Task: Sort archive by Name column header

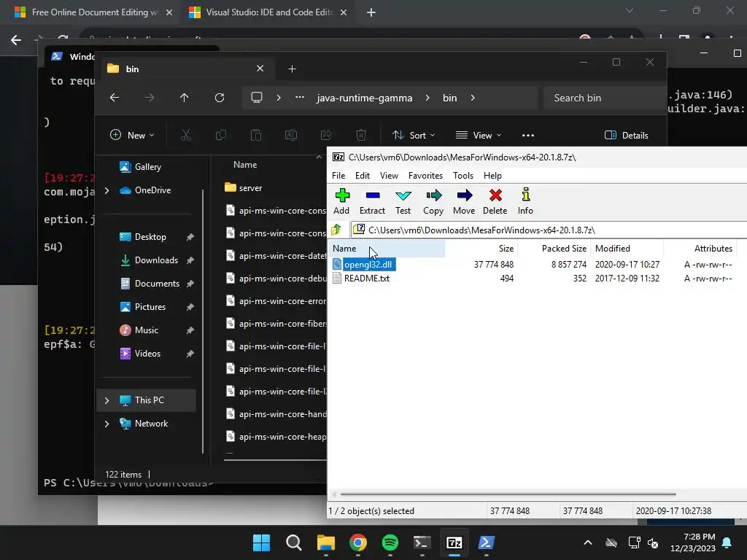Action: 387,249
